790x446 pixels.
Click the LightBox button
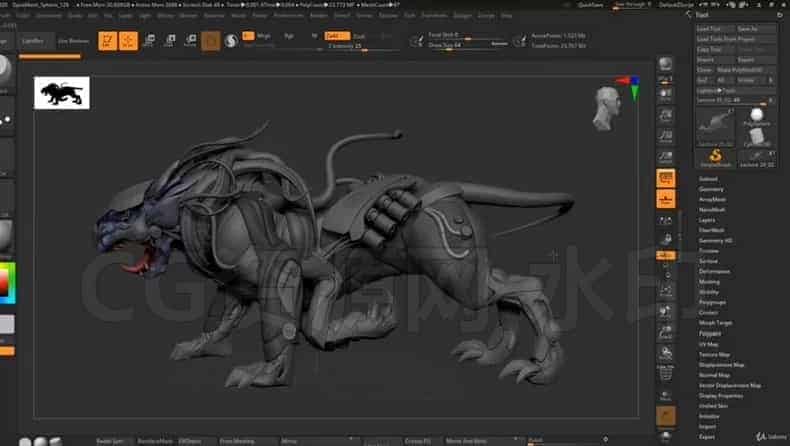click(x=33, y=41)
